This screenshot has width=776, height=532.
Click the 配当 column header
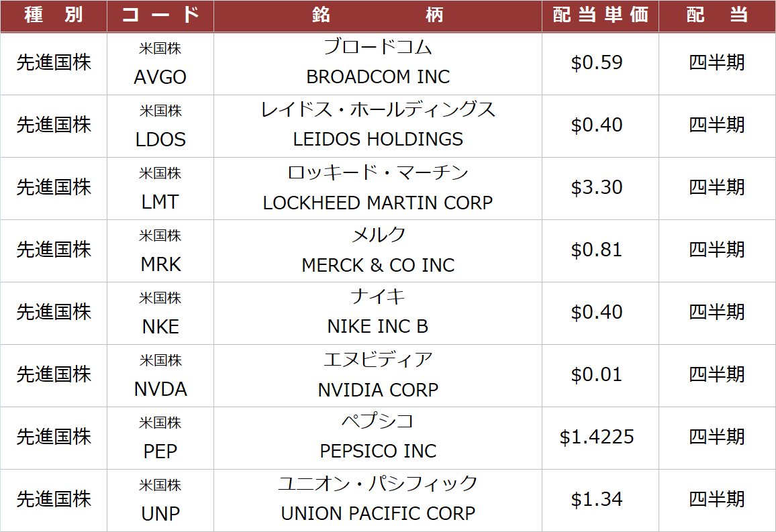pos(717,15)
